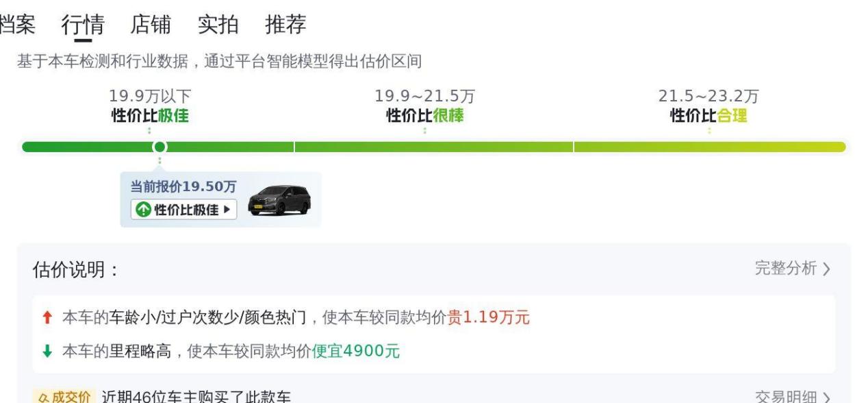Click the 成交价 tag icon
The width and height of the screenshot is (868, 403).
click(62, 397)
